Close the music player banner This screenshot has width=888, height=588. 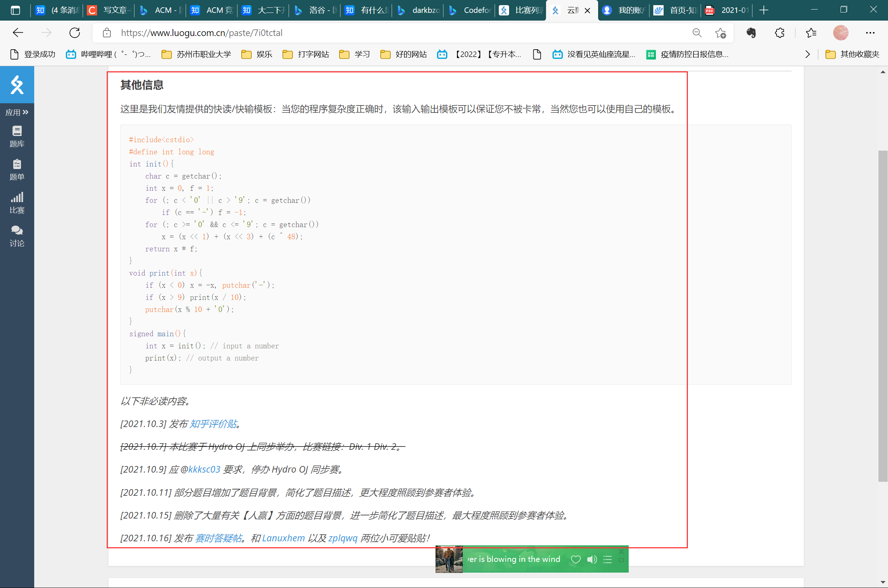coord(621,551)
